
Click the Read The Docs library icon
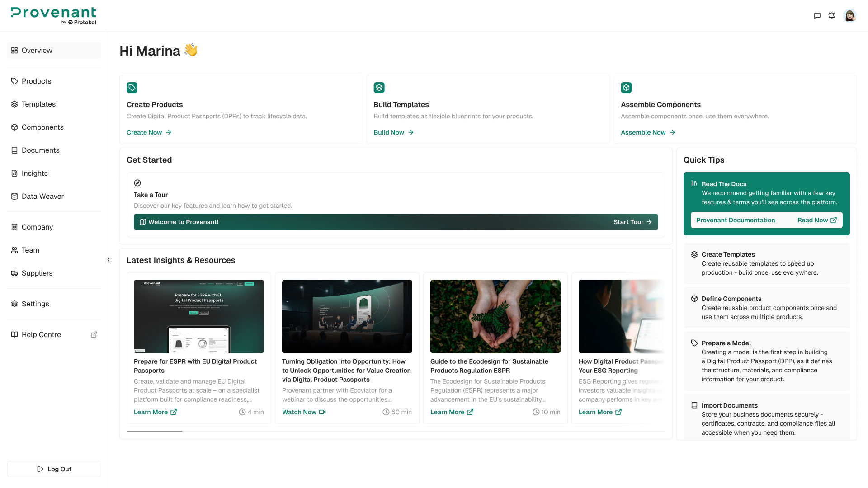pyautogui.click(x=694, y=183)
